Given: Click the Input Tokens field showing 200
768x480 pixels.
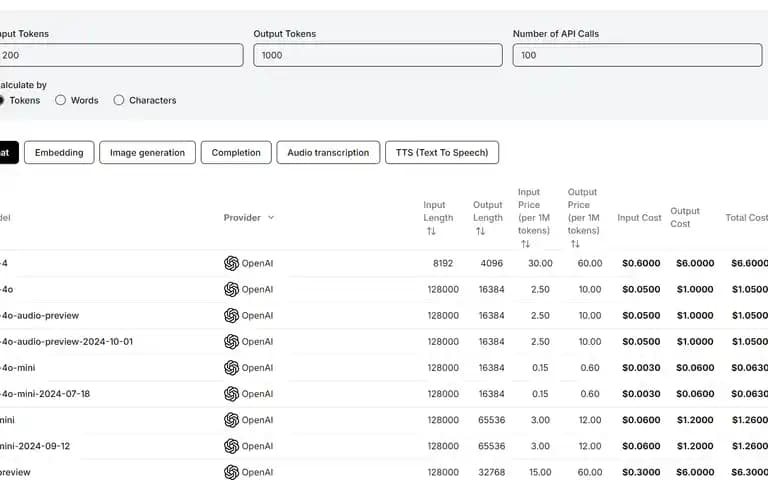Looking at the screenshot, I should click(x=121, y=55).
